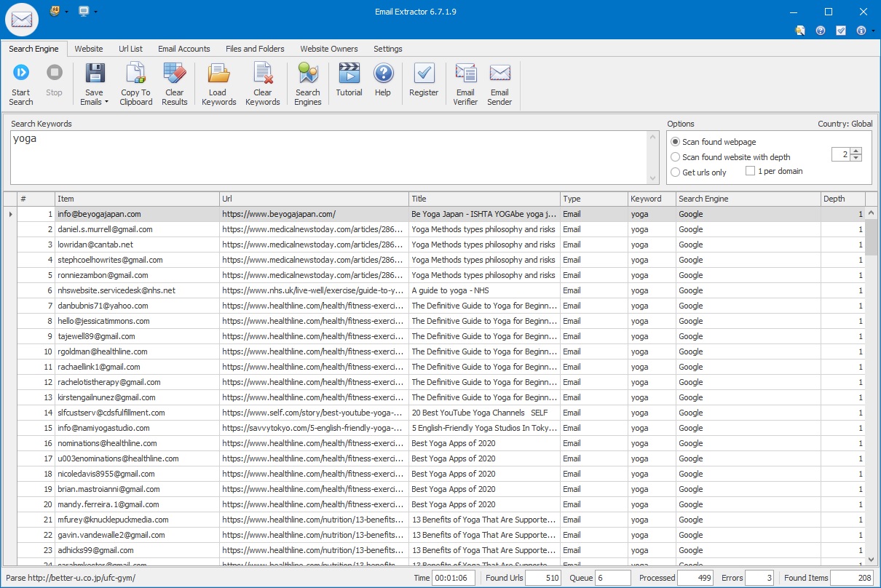Click the Save Emails icon

pyautogui.click(x=94, y=80)
